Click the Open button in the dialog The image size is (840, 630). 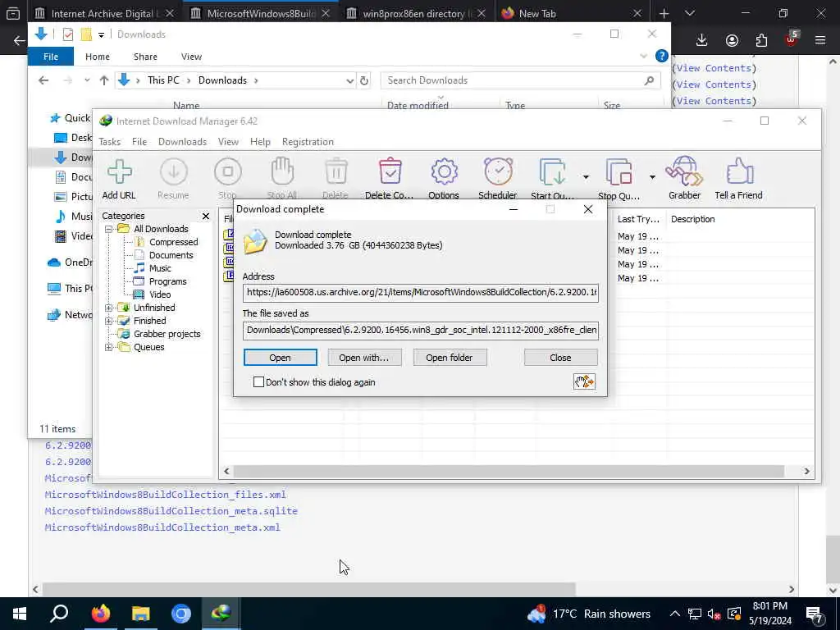pyautogui.click(x=281, y=358)
